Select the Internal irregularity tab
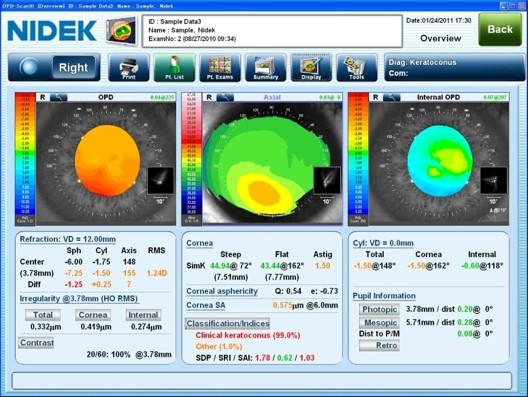The height and width of the screenshot is (397, 528). click(x=143, y=315)
